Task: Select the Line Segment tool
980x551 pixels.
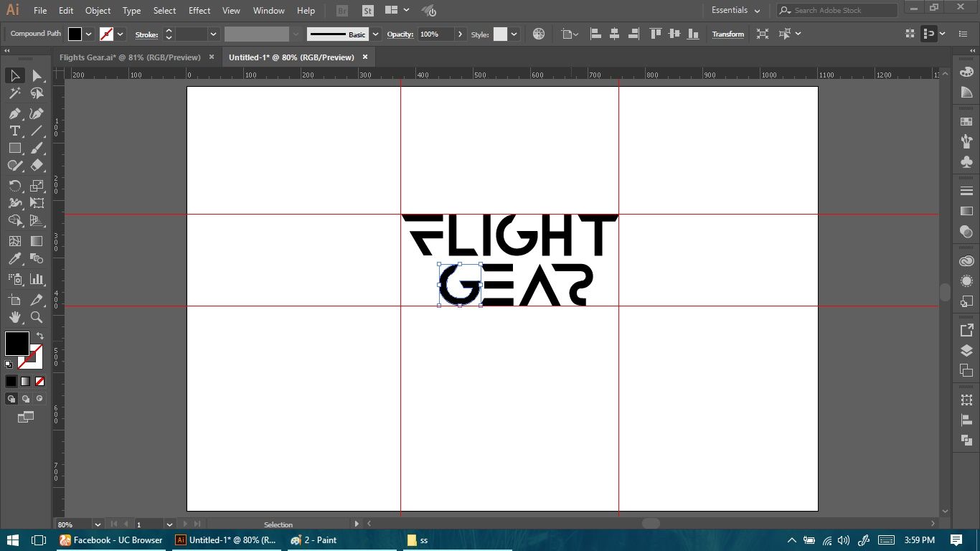Action: (x=37, y=131)
